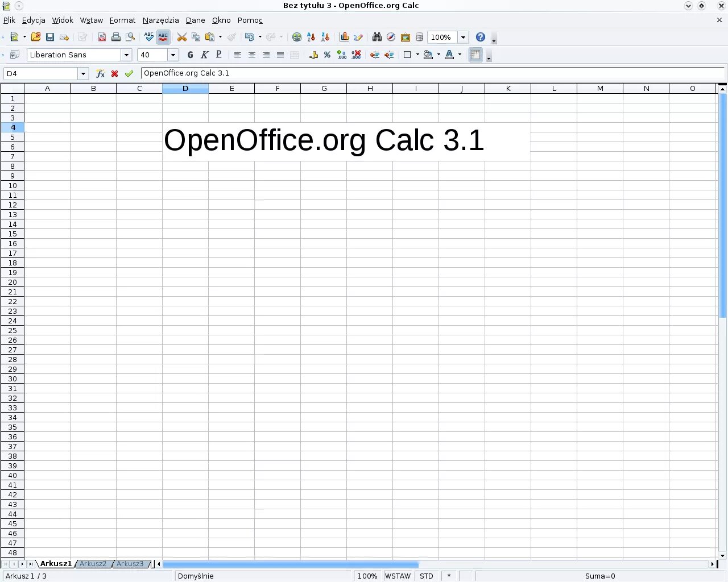Open the Data Sources icon

coord(420,37)
